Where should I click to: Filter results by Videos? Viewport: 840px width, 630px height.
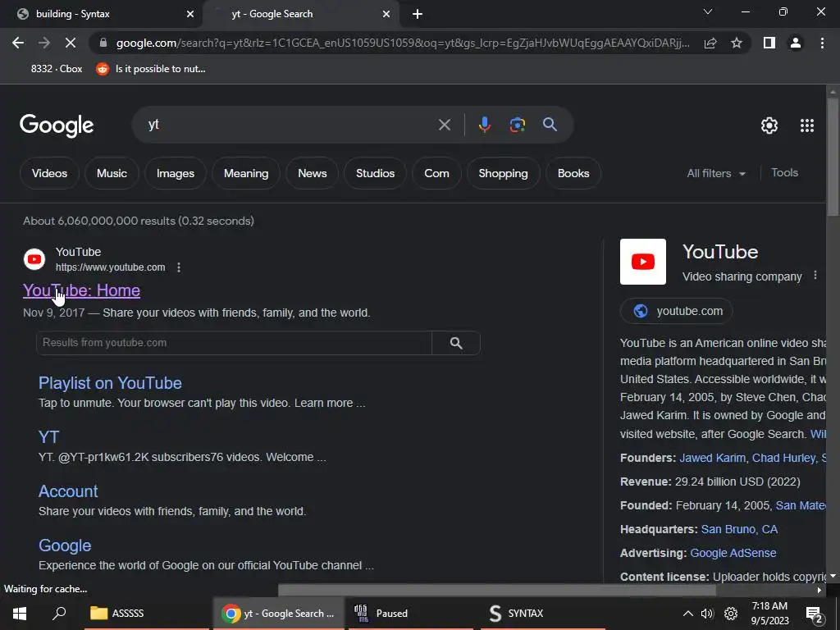pos(49,173)
